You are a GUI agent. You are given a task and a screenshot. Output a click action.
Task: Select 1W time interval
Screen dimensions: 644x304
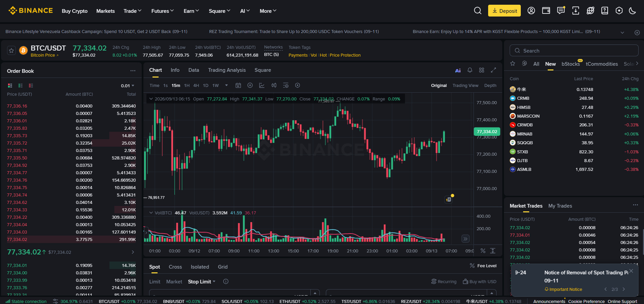pos(216,86)
